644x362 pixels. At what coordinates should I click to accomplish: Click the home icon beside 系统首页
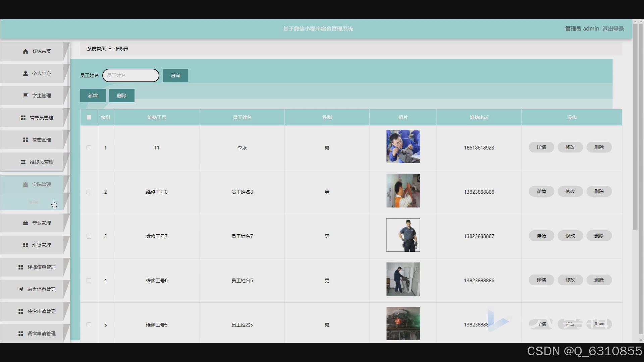(25, 51)
